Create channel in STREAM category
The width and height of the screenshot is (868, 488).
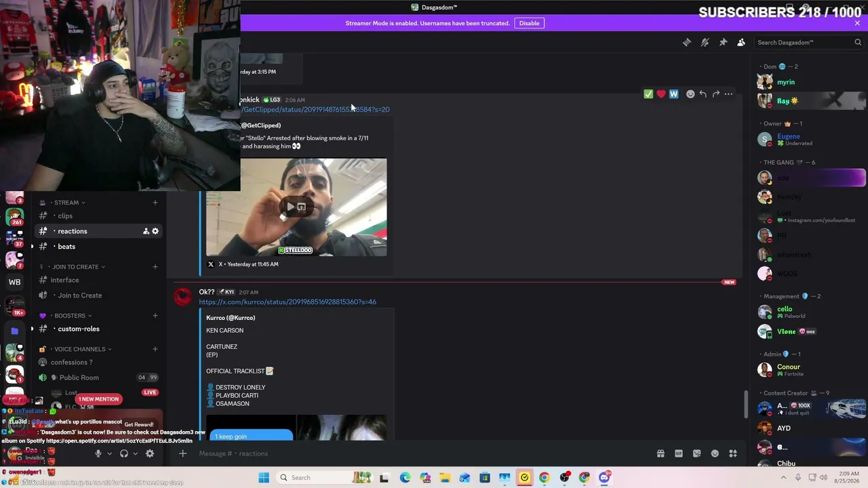pos(155,203)
